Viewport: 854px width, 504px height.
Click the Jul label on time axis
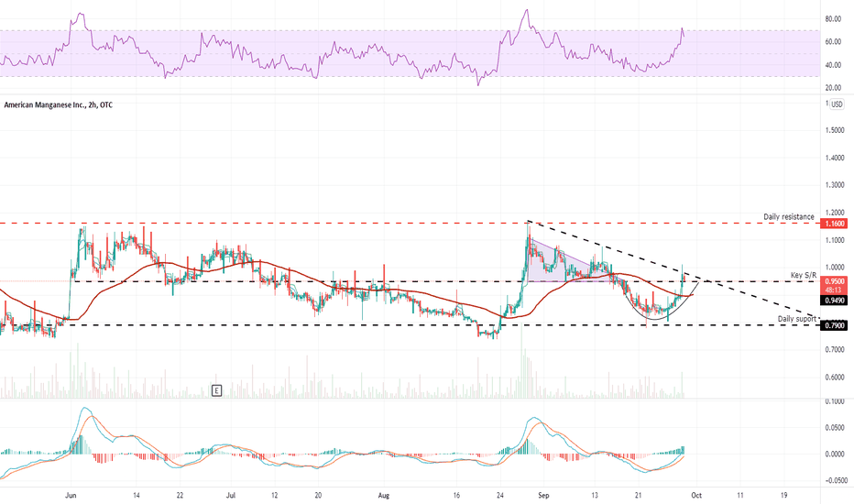pos(231,495)
